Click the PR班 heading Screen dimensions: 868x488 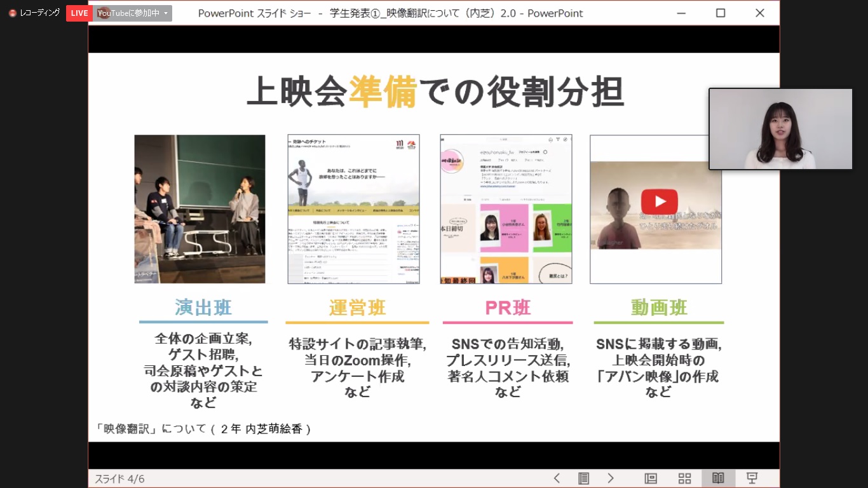tap(508, 308)
